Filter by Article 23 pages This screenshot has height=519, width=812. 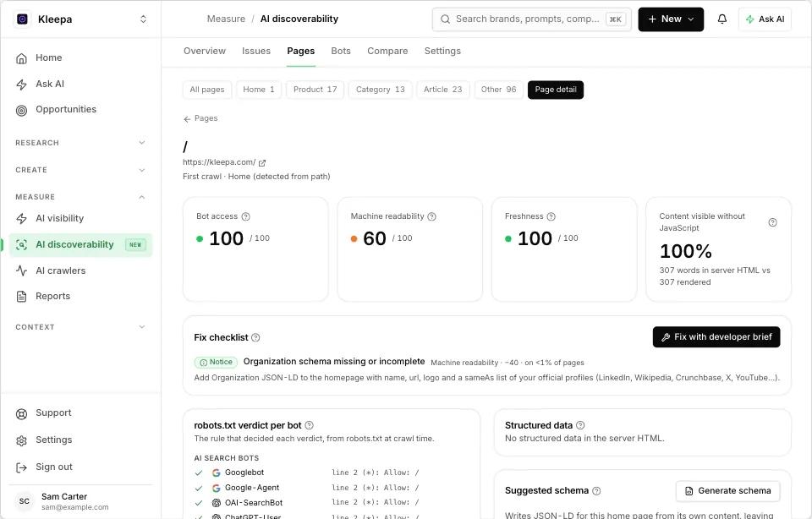click(x=442, y=90)
